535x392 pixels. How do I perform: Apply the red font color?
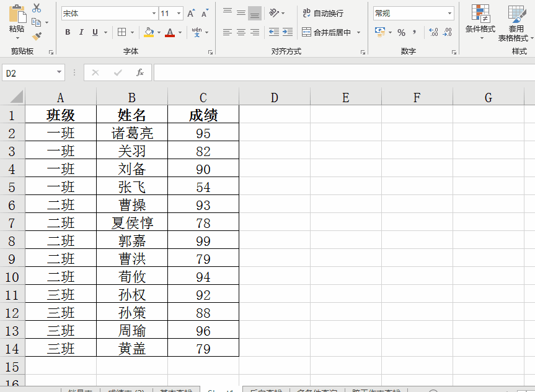coord(170,32)
